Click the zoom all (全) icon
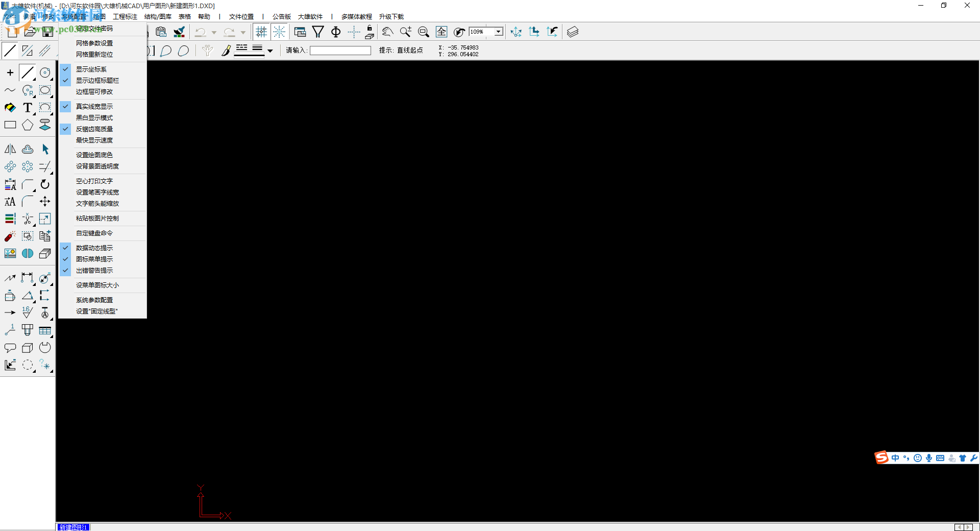 point(442,32)
